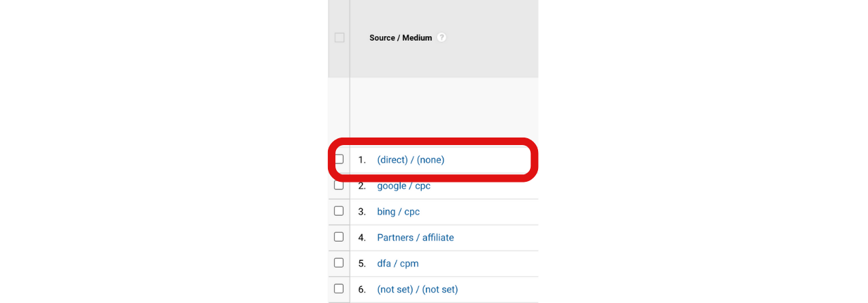Tick the select-all checkbox in header
Viewport: 868px width, 303px height.
pyautogui.click(x=339, y=37)
